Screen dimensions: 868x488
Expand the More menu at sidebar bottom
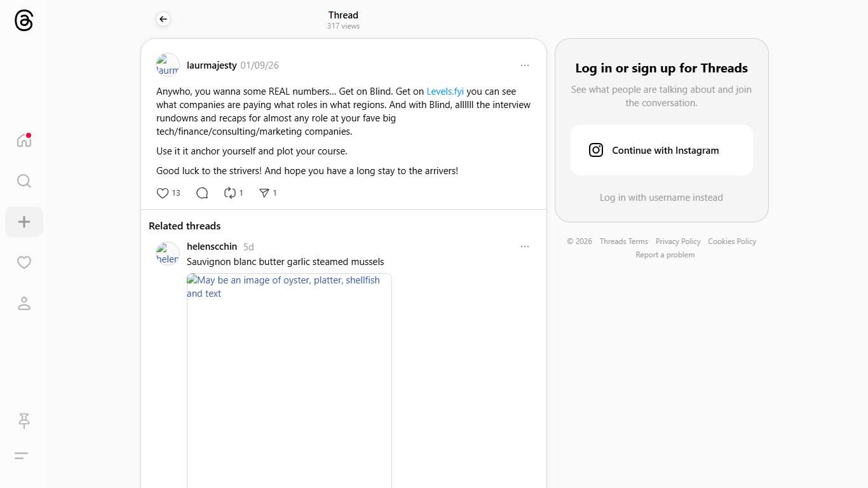pyautogui.click(x=21, y=456)
